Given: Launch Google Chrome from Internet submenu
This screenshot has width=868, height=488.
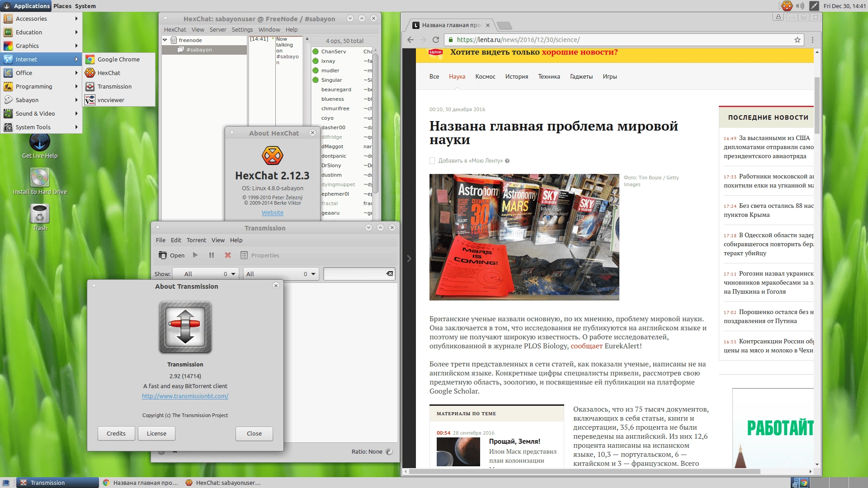Looking at the screenshot, I should point(119,59).
